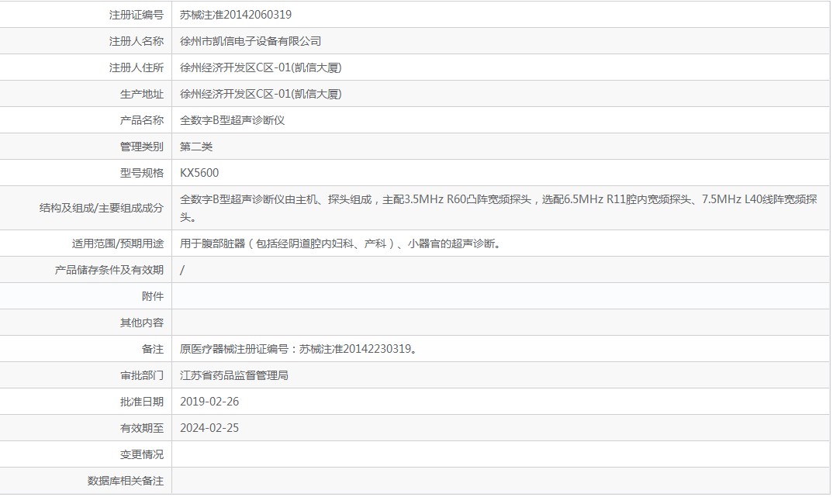833x504 pixels.
Task: Click the 结构及组成/主要组成成分 label
Action: [101, 208]
